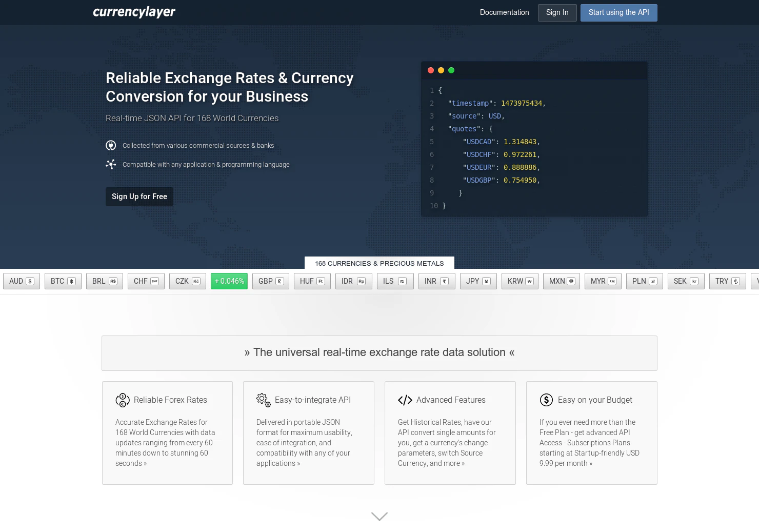Click the Delivered in portable JSON description
Screen dimensions: 759x532
click(x=304, y=443)
